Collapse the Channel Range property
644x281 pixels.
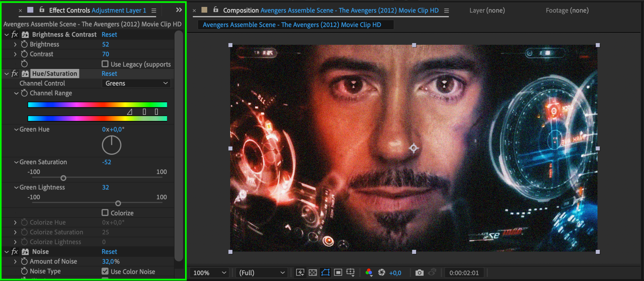[x=16, y=93]
